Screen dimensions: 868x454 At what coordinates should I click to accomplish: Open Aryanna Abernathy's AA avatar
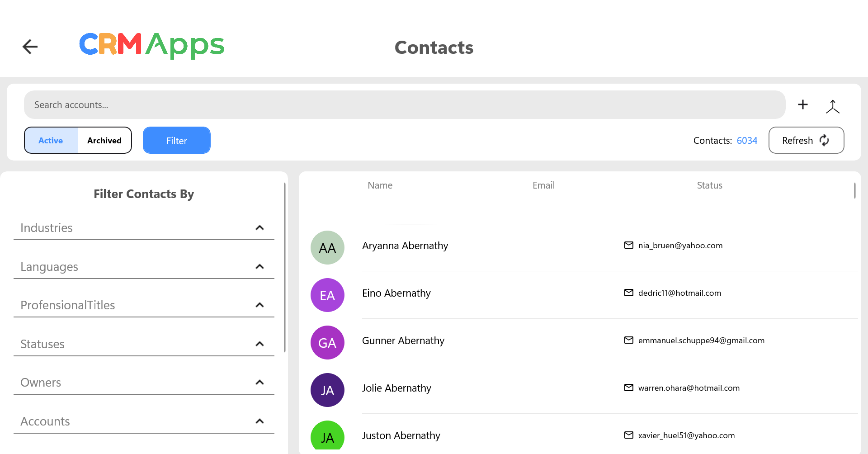pos(327,248)
